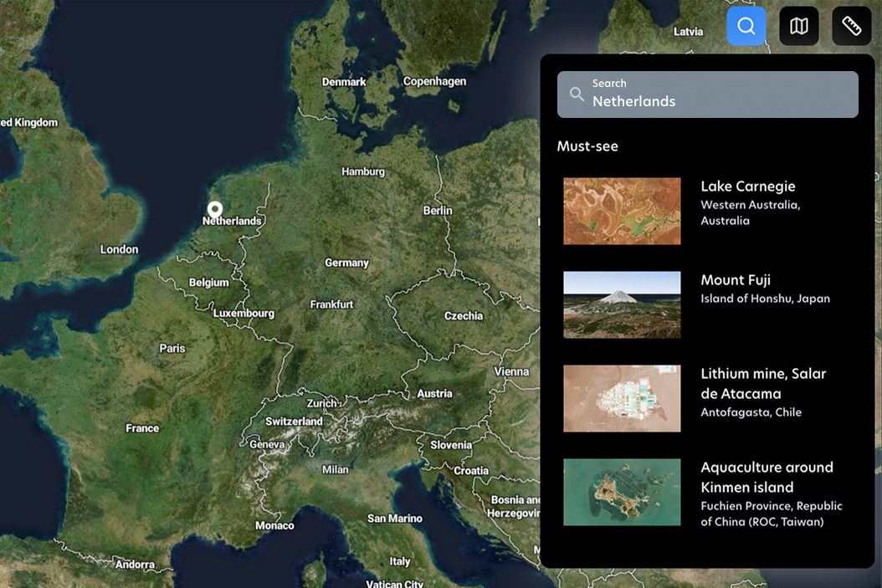Click the Latvia map label
The height and width of the screenshot is (588, 882).
click(x=689, y=32)
